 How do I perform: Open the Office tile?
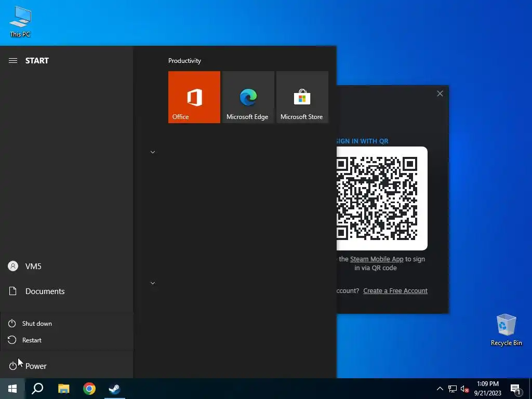pos(194,97)
